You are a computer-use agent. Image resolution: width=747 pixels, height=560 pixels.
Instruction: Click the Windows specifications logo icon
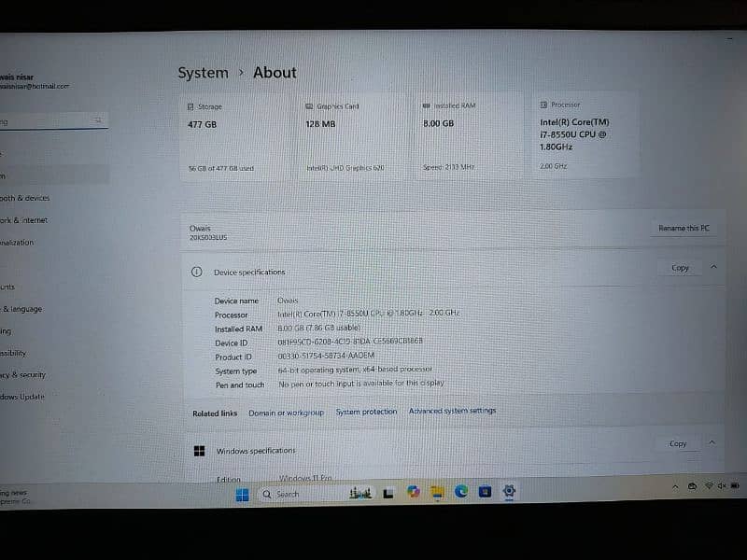(199, 451)
